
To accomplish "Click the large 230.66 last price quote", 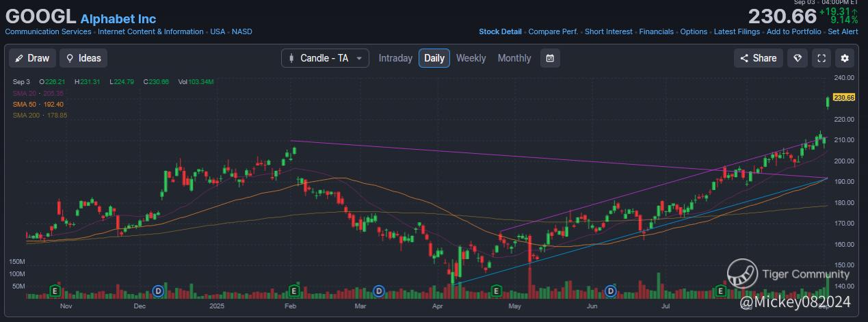I will (782, 16).
